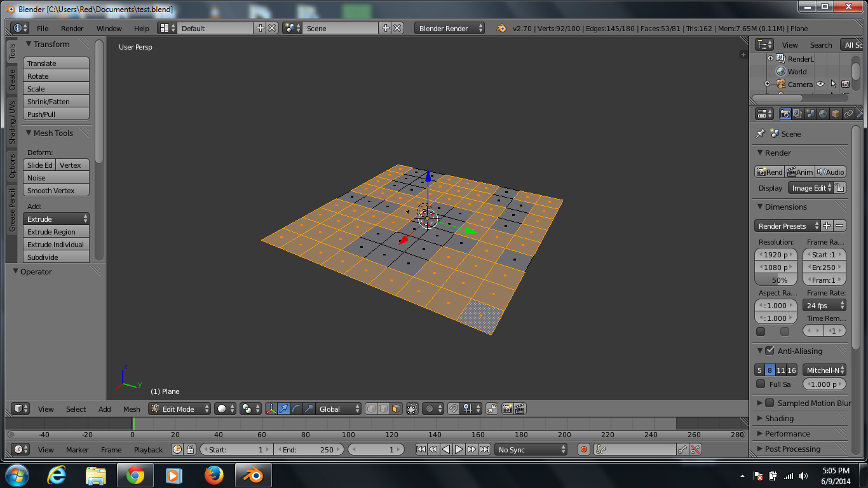The height and width of the screenshot is (488, 868).
Task: Select the rotate manipulator arc icon
Action: (296, 409)
